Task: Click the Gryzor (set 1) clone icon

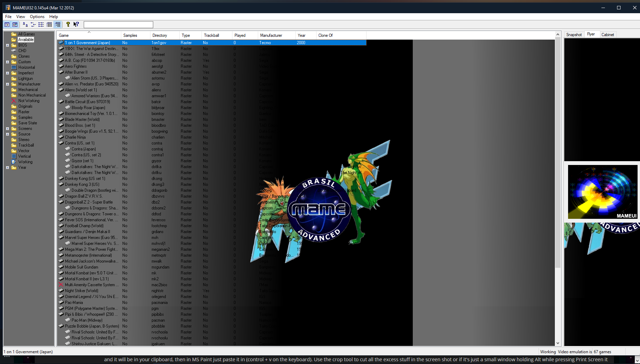Action: (x=68, y=161)
